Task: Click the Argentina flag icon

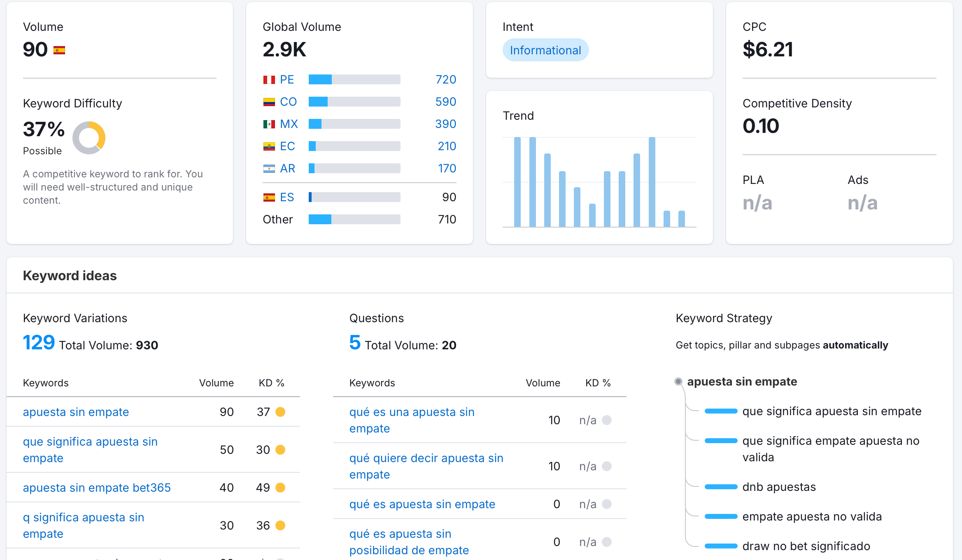Action: coord(269,169)
